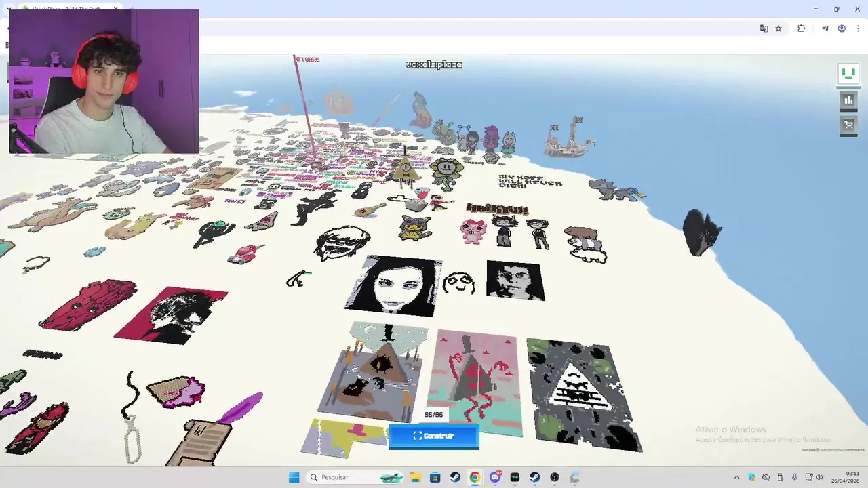Click the 96/96 block counter

433,415
